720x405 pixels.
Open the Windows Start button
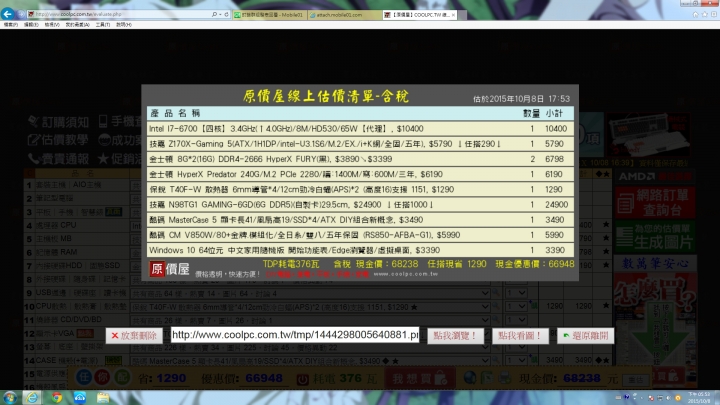click(10, 397)
